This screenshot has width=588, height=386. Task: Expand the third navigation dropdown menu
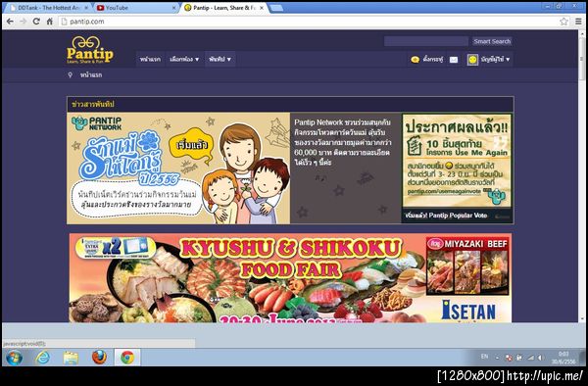220,59
